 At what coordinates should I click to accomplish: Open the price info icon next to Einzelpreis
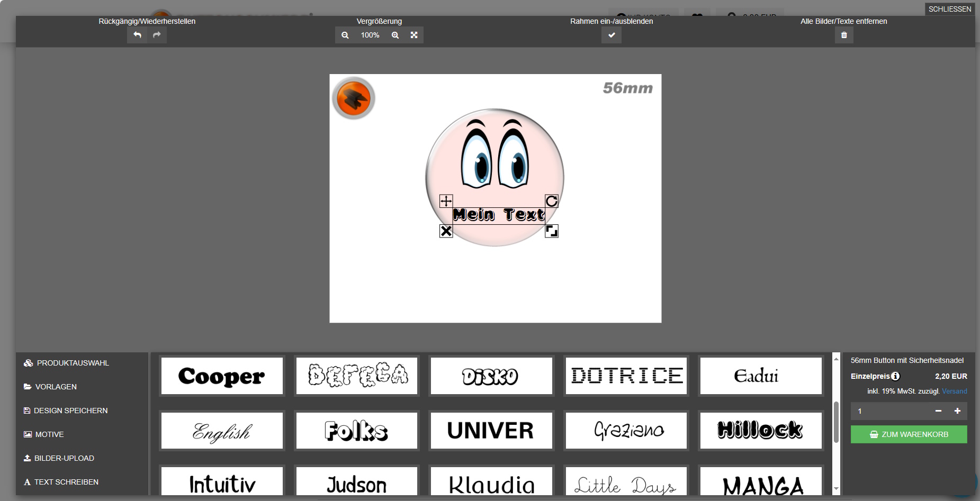[895, 376]
